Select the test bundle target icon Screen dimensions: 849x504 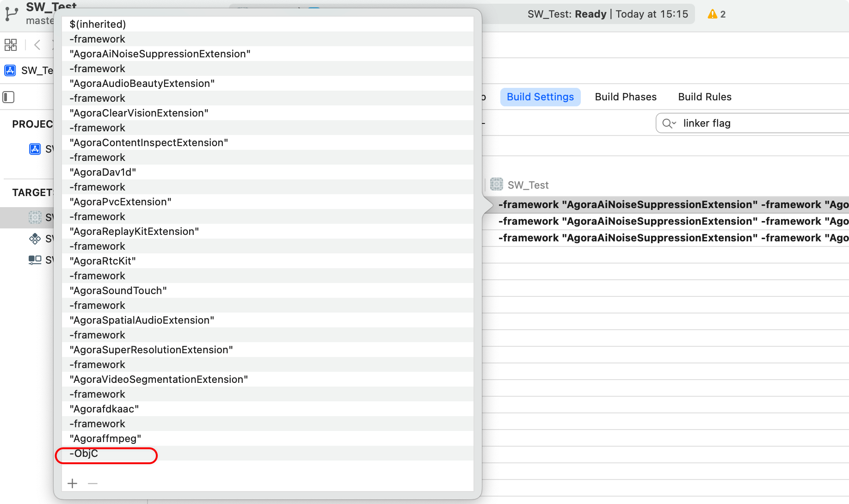35,239
